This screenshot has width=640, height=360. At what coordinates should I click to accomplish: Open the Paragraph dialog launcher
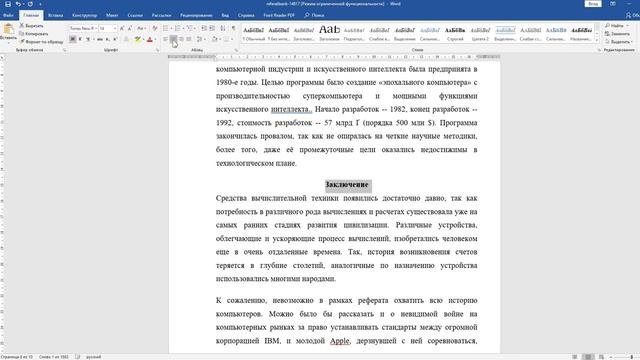pyautogui.click(x=236, y=50)
